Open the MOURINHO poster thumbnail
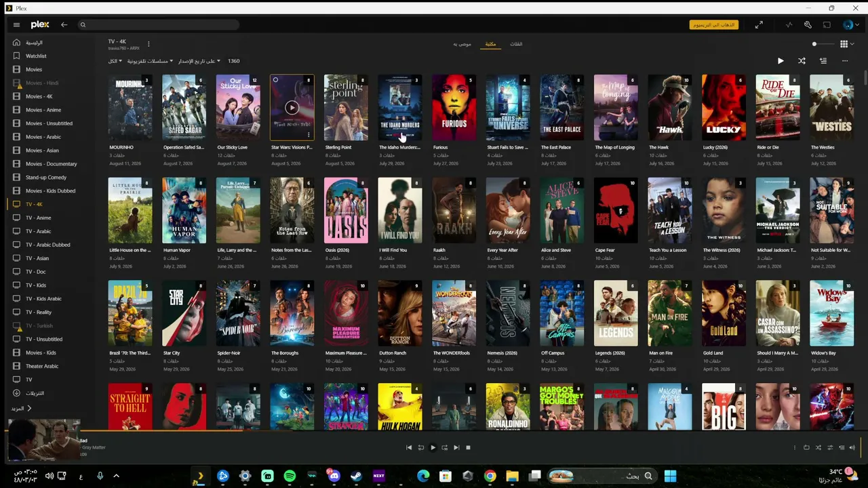Screen dimensions: 868x488 click(130, 107)
